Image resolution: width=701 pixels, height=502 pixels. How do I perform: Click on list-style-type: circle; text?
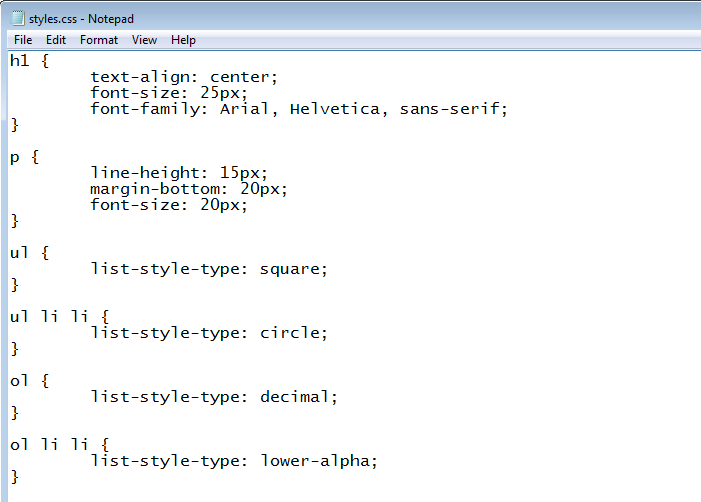coord(209,333)
